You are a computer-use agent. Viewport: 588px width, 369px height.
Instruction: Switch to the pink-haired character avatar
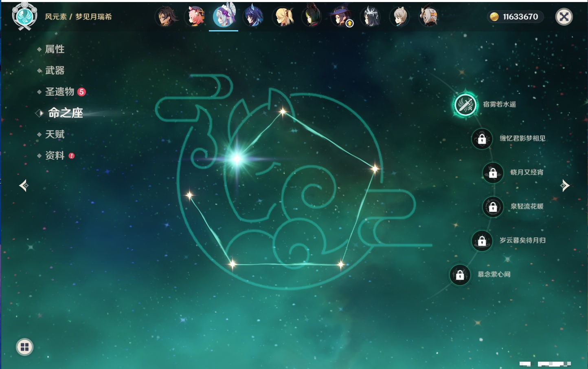(195, 17)
